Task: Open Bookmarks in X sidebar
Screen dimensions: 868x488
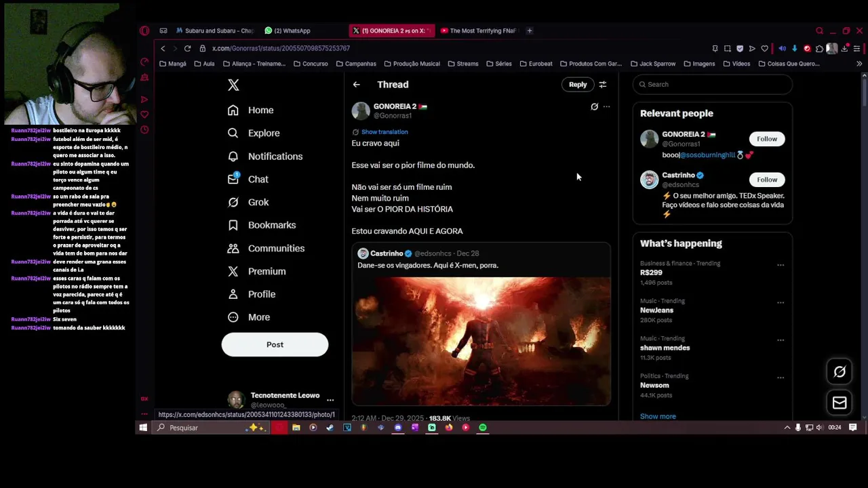Action: pyautogui.click(x=262, y=225)
